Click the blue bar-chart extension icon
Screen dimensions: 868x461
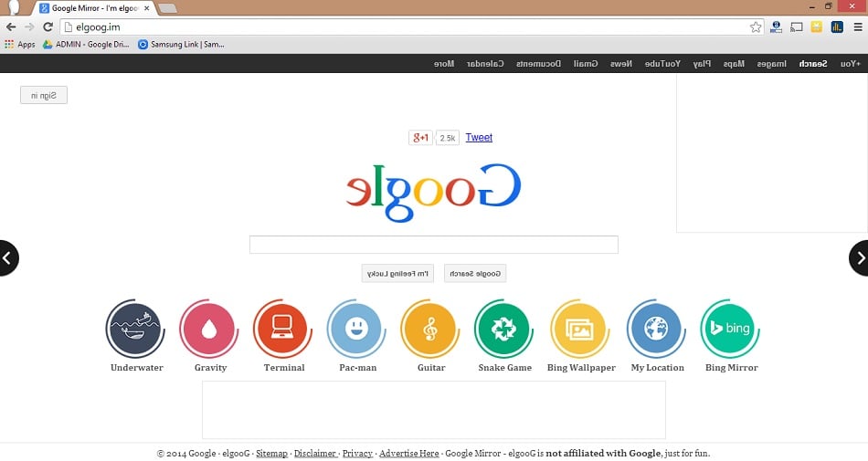pos(837,26)
